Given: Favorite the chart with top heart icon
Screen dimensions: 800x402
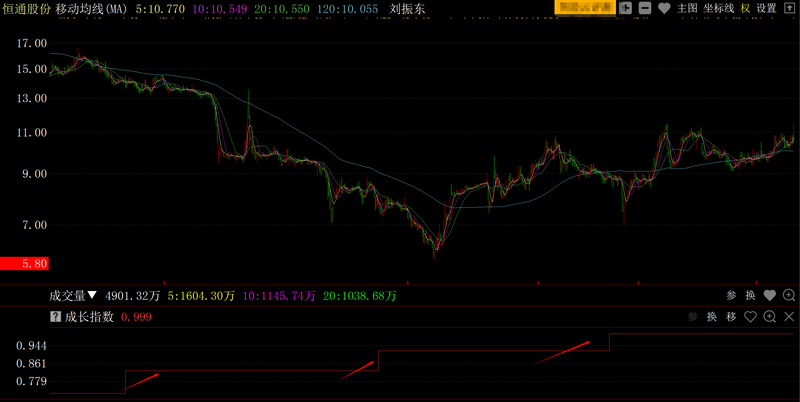Looking at the screenshot, I should [664, 8].
